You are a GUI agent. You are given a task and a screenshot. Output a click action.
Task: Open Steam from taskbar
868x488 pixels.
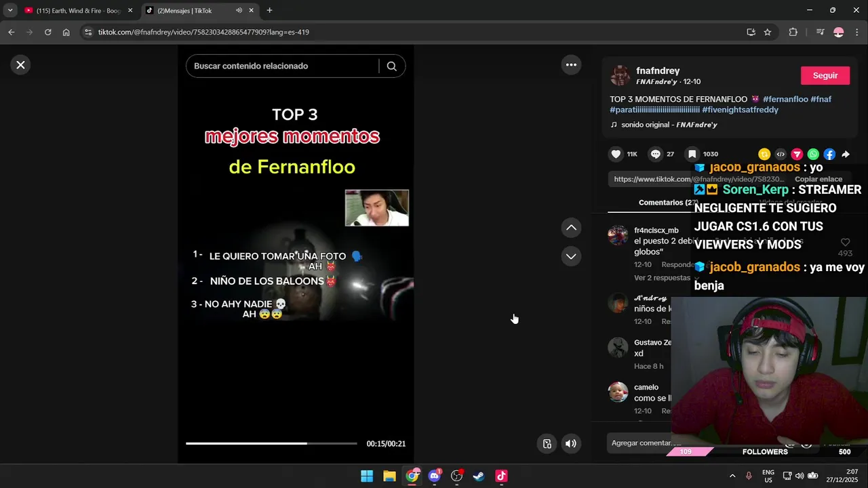(x=479, y=476)
